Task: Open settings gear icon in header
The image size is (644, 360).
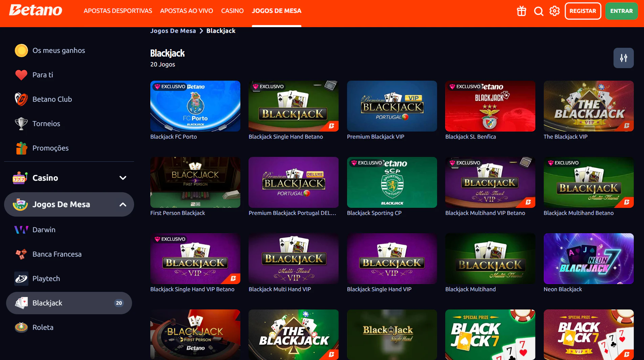Action: click(555, 11)
